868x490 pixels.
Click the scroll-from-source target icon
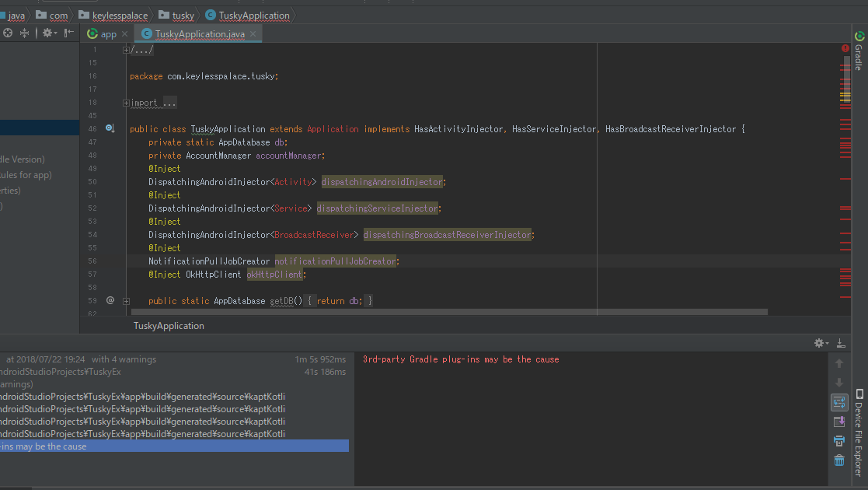[x=8, y=33]
